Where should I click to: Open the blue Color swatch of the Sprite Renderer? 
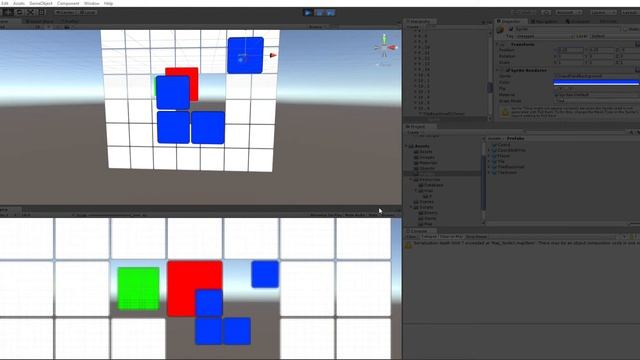(596, 82)
